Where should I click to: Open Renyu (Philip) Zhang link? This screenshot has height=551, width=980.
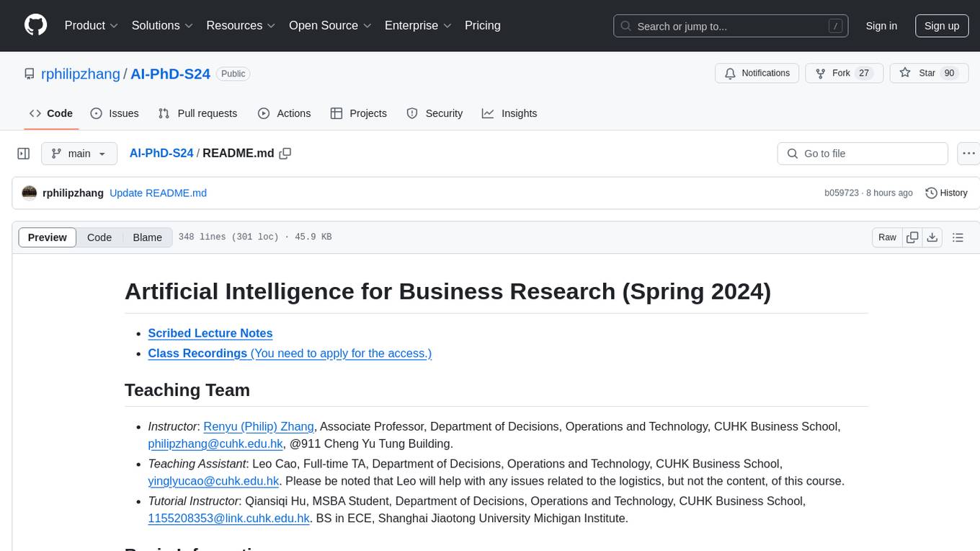point(259,426)
